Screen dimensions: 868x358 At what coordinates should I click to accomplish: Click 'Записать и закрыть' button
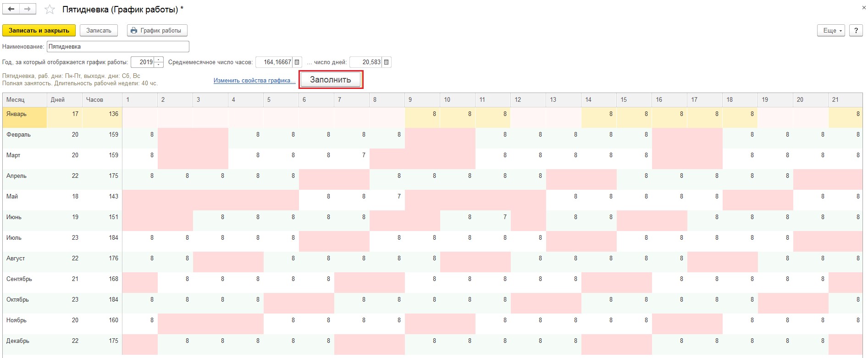click(x=39, y=31)
